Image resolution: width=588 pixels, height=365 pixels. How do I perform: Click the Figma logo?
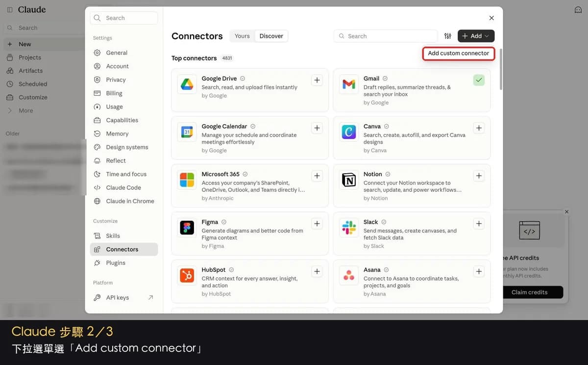(x=187, y=228)
